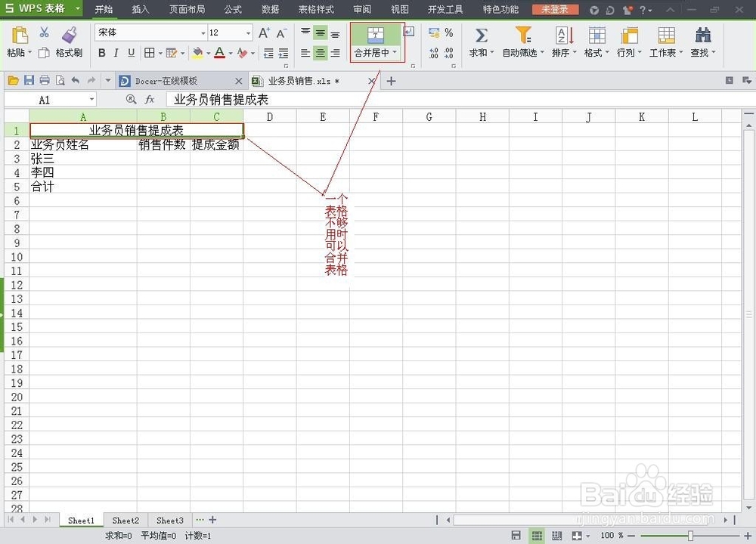This screenshot has height=544, width=756.
Task: Expand the 格式 format dropdown
Action: tap(606, 53)
